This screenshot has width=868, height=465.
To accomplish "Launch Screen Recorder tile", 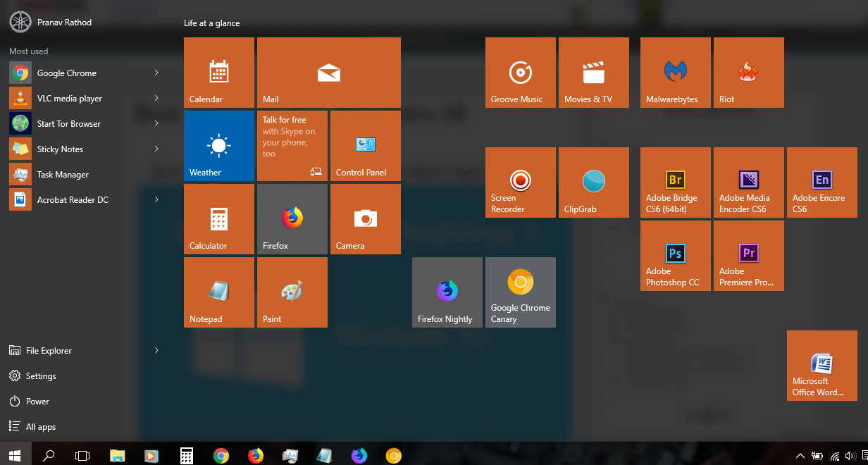I will [x=521, y=182].
